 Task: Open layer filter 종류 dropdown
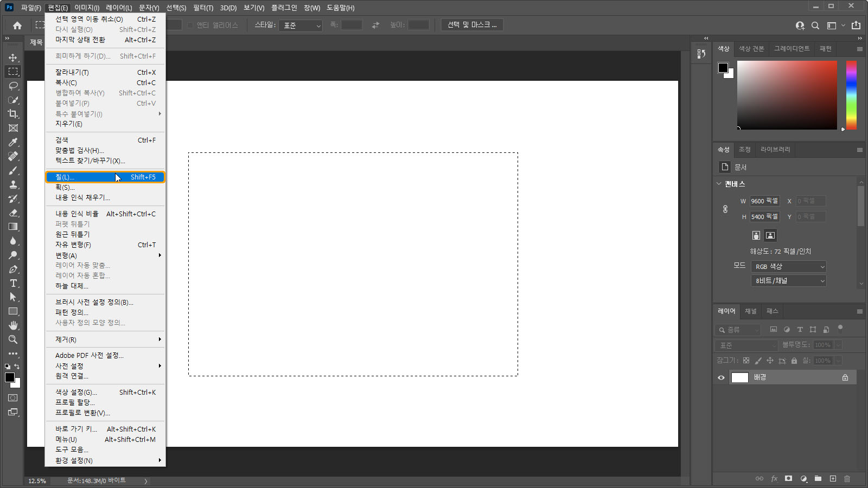738,330
